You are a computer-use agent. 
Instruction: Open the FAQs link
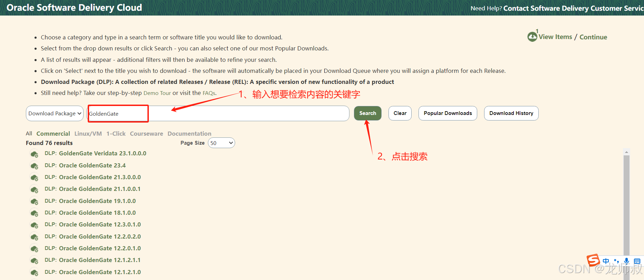[x=209, y=93]
